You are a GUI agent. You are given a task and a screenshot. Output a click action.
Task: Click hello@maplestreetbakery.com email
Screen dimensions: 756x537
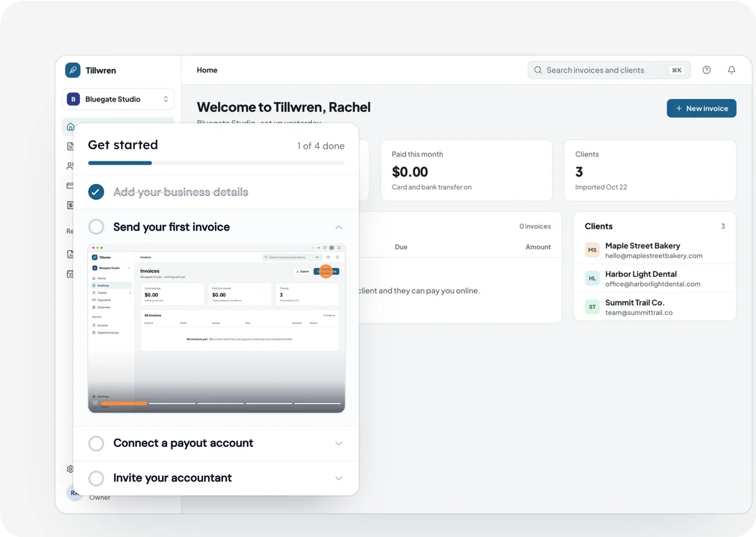(x=653, y=256)
